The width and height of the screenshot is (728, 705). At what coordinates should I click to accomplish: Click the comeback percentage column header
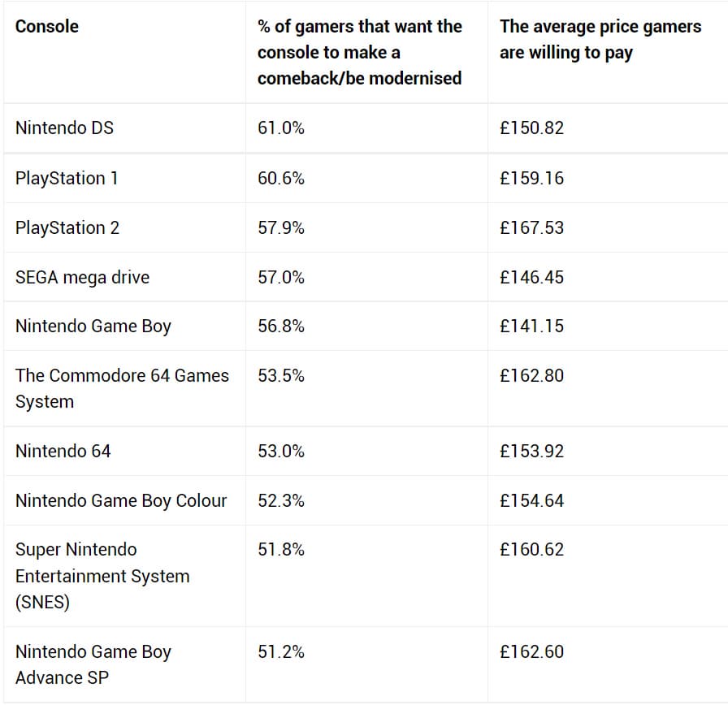click(360, 52)
